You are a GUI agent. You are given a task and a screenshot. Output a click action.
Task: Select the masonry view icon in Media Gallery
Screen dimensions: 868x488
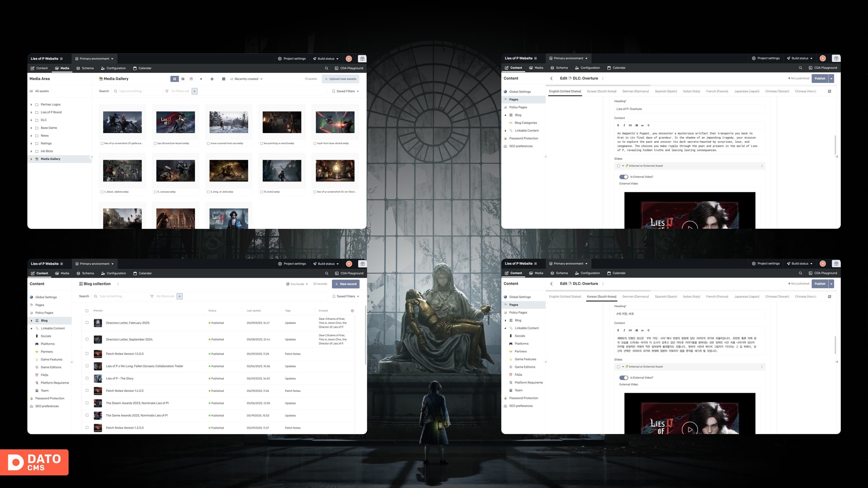coord(183,79)
